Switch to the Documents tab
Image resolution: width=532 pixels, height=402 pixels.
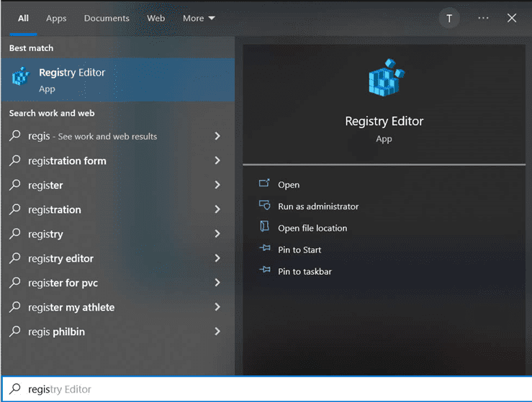[x=107, y=18]
